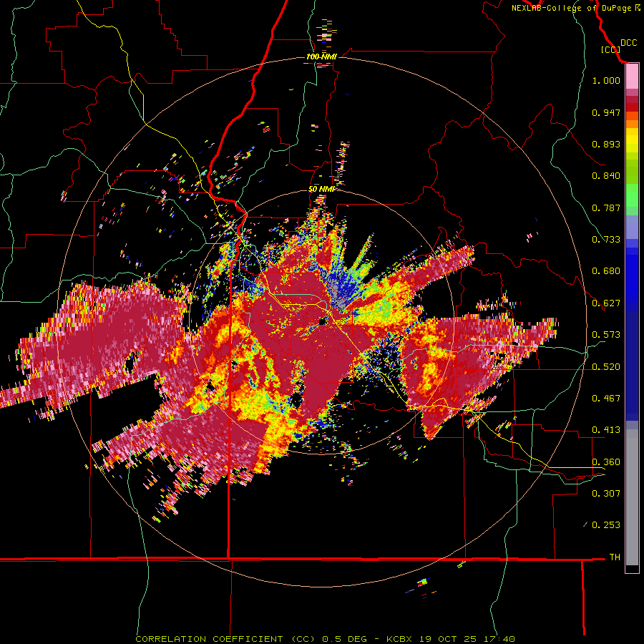Click the TH label at the scale's bottom

(x=615, y=557)
